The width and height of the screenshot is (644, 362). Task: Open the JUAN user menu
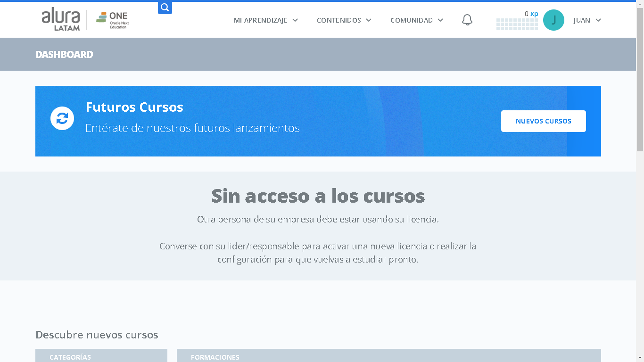587,20
